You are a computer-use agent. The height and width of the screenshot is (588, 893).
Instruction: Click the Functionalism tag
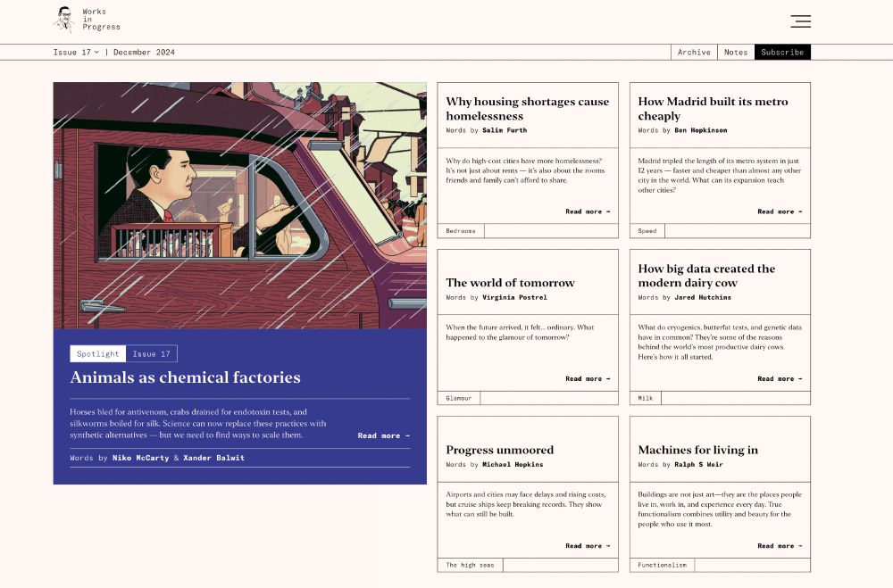[x=663, y=565]
